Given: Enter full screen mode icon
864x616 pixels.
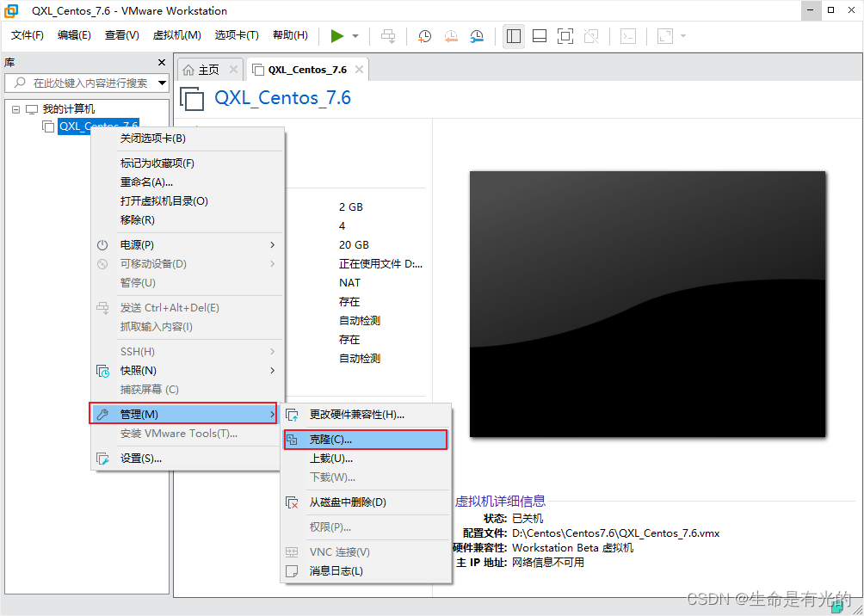Looking at the screenshot, I should click(x=565, y=36).
